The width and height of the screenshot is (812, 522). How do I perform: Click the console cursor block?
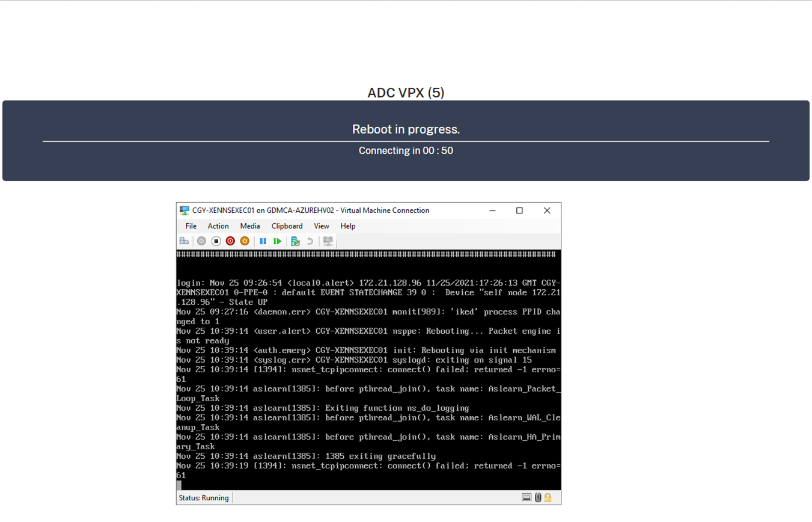click(179, 485)
